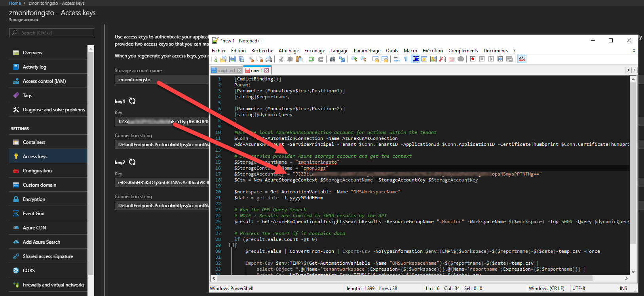The width and height of the screenshot is (644, 296).
Task: Open Activity log in sidebar
Action: click(48, 67)
